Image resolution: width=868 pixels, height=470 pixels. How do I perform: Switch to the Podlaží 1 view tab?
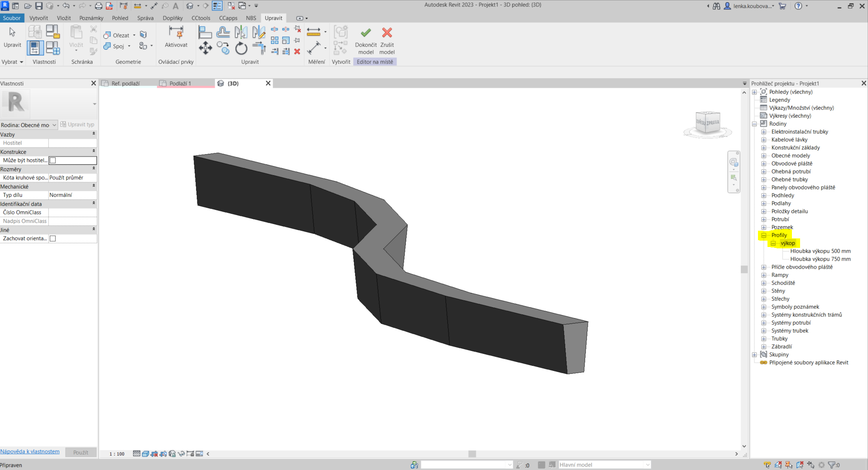click(180, 83)
